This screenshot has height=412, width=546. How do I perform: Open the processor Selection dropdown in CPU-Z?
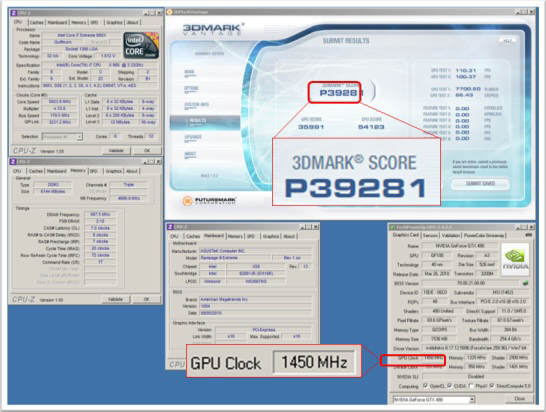[62, 137]
